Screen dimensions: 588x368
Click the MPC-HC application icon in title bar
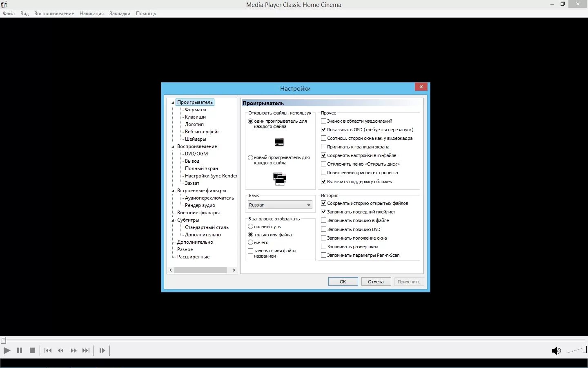click(4, 4)
